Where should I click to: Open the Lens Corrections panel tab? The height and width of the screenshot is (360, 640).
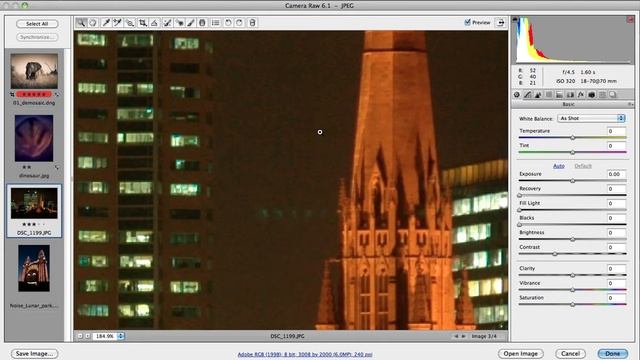(570, 95)
